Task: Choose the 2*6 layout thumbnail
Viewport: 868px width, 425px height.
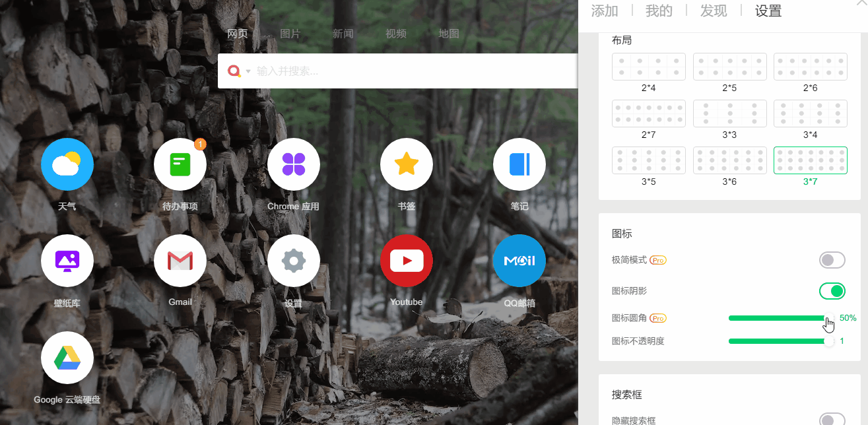Action: pyautogui.click(x=811, y=67)
